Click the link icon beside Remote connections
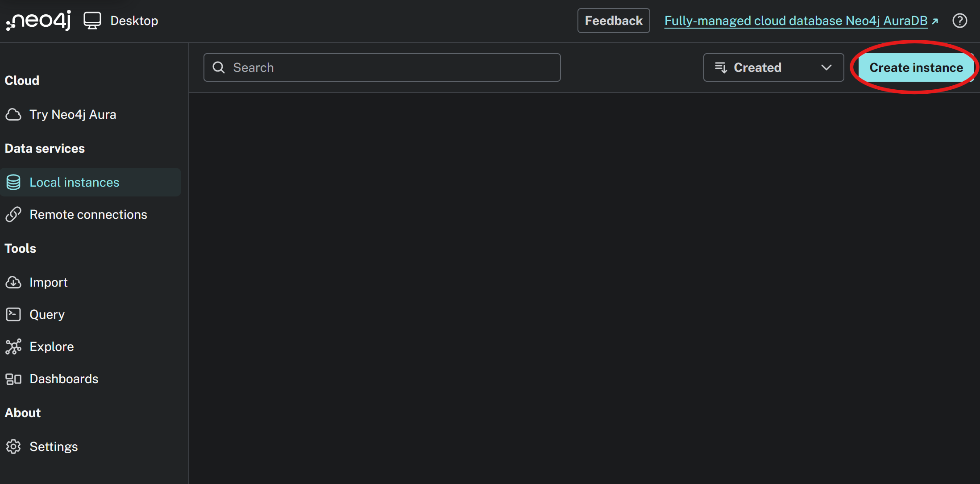980x484 pixels. click(13, 214)
